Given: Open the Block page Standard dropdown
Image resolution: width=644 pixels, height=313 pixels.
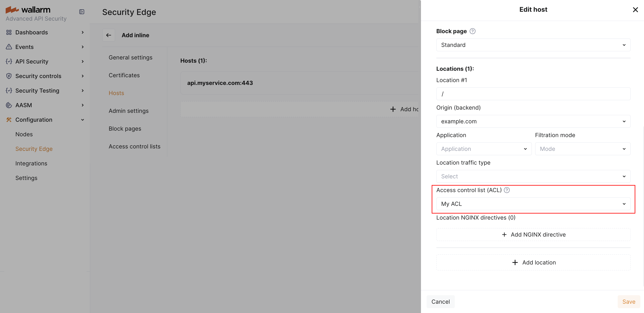Looking at the screenshot, I should click(533, 45).
